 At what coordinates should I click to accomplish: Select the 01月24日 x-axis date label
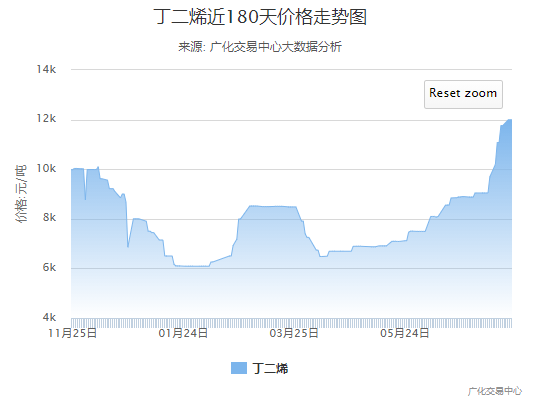click(x=183, y=333)
